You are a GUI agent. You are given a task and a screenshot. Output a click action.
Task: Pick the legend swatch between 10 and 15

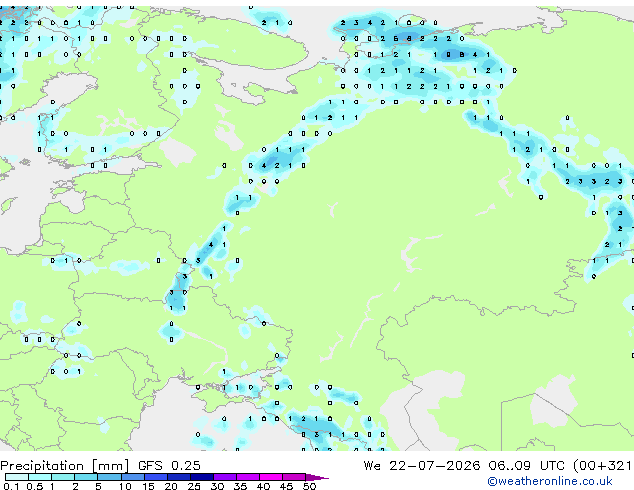click(133, 477)
